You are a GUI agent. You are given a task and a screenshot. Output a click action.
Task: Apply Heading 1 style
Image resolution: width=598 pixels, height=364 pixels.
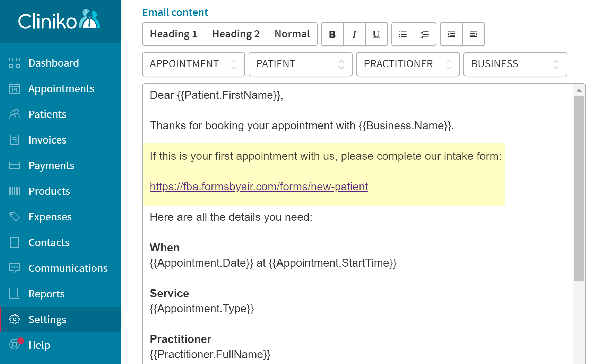tap(173, 34)
